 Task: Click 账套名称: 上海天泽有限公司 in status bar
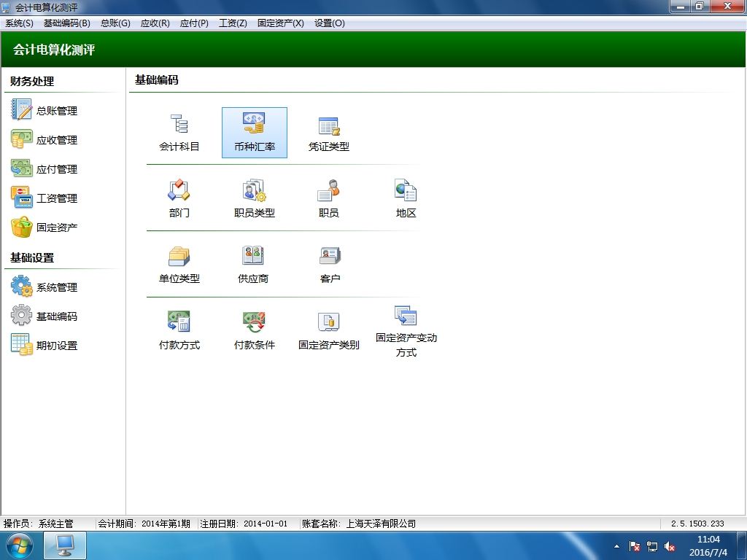click(359, 524)
